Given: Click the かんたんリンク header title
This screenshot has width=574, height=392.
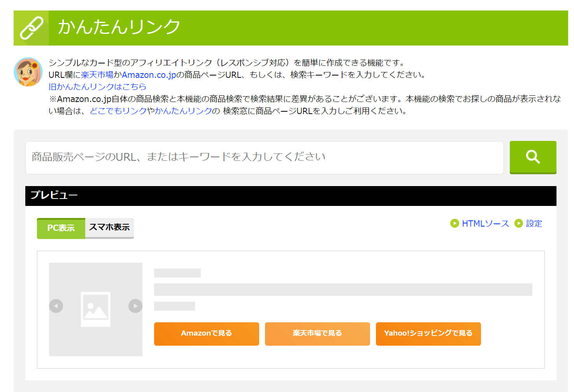Looking at the screenshot, I should click(119, 27).
